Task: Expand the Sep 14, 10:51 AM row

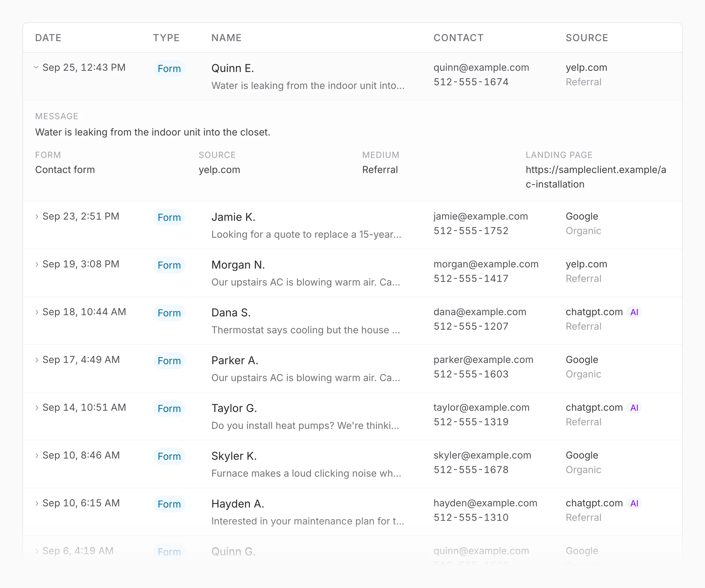Action: point(37,408)
